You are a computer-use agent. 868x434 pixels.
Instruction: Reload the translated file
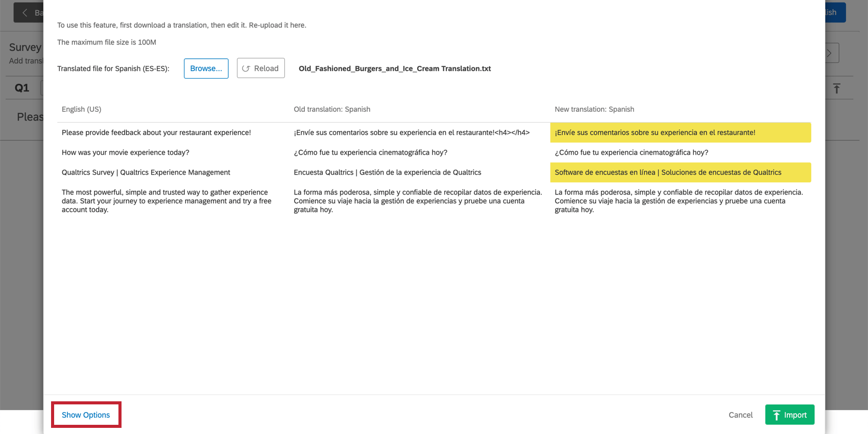260,68
